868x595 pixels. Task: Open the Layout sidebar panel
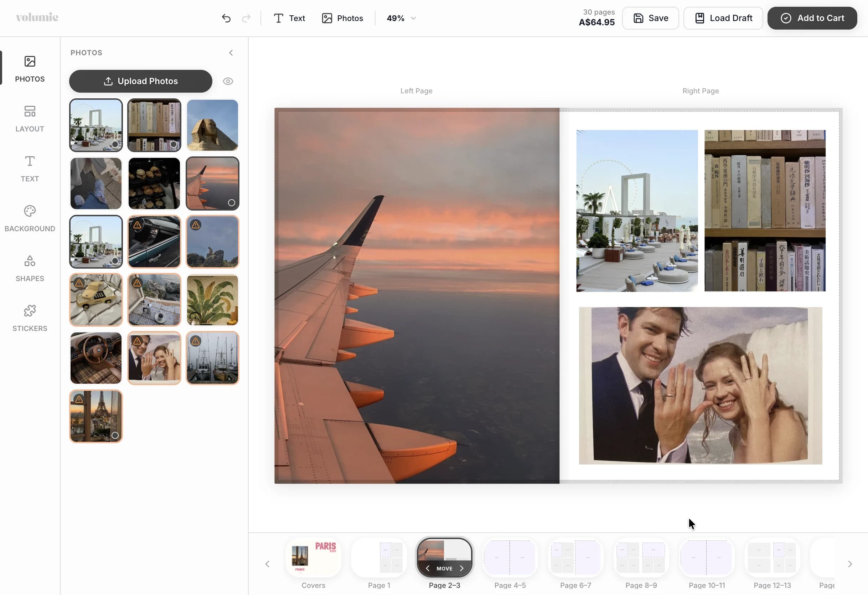coord(30,119)
